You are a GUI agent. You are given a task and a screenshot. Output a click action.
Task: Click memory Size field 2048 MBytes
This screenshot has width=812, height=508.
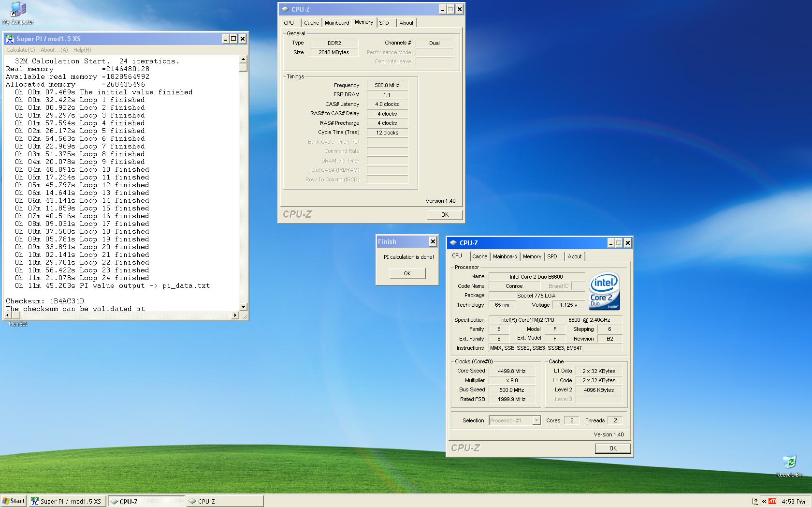point(334,52)
